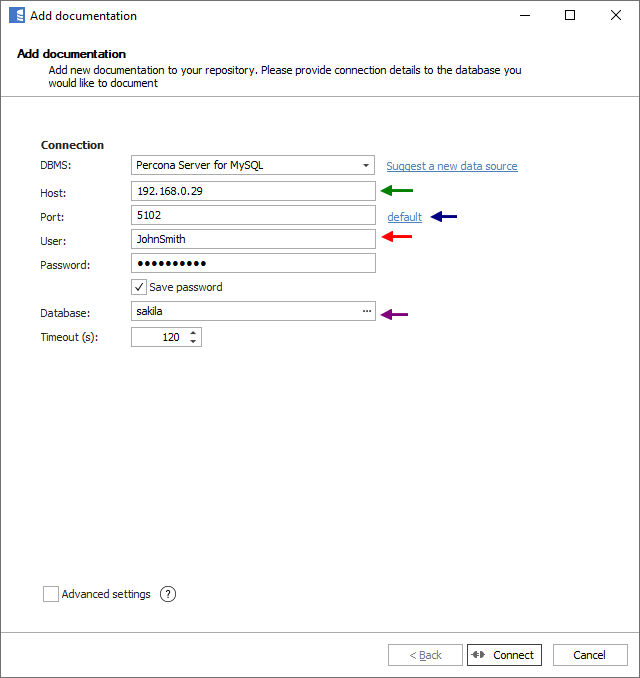Uncheck the Save password checkbox

click(x=140, y=287)
